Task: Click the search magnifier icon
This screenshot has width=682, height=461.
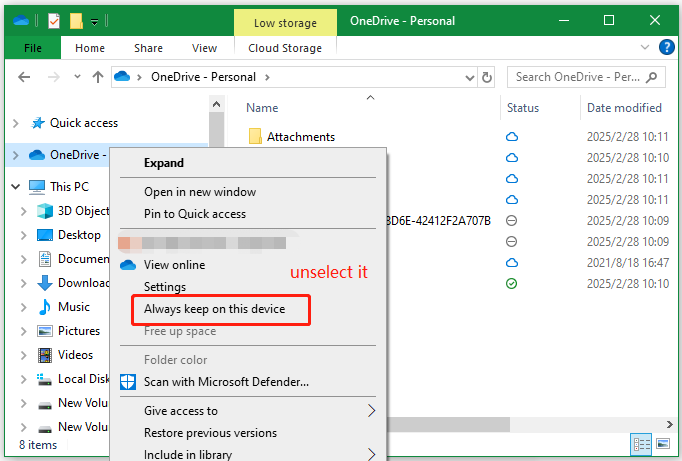Action: pos(652,77)
